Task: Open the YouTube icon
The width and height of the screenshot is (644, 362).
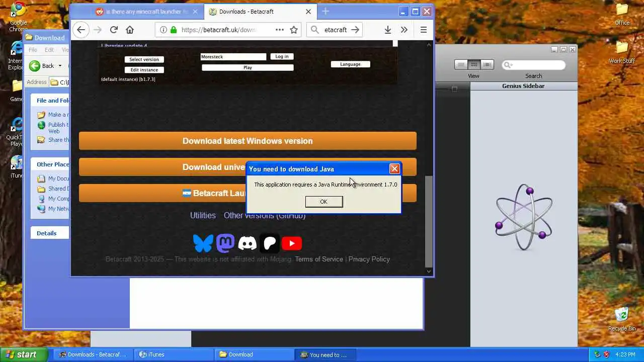Action: 292,243
